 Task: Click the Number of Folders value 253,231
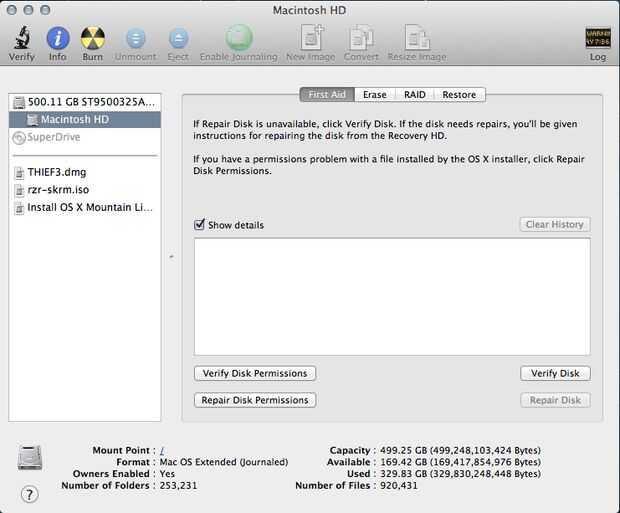coord(178,485)
